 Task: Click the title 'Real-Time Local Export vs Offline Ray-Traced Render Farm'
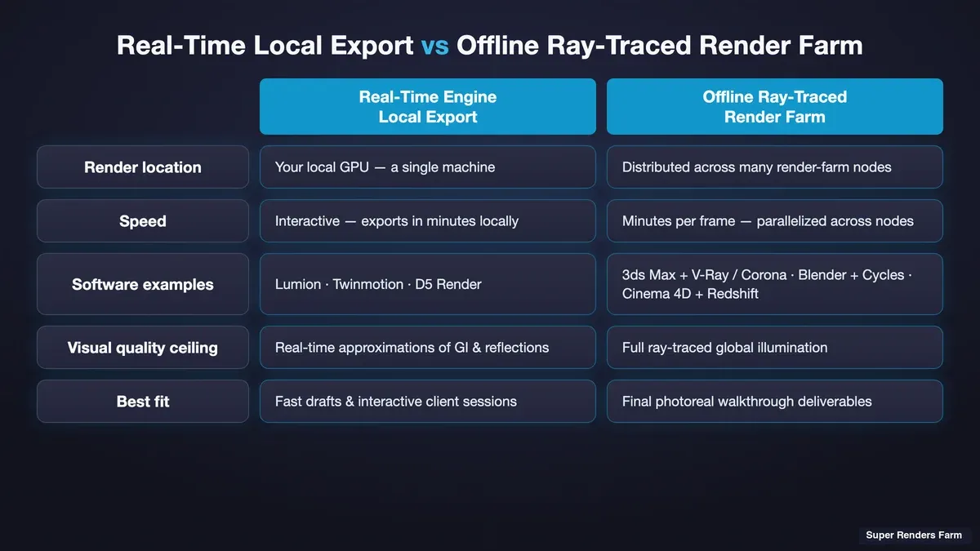coord(489,45)
